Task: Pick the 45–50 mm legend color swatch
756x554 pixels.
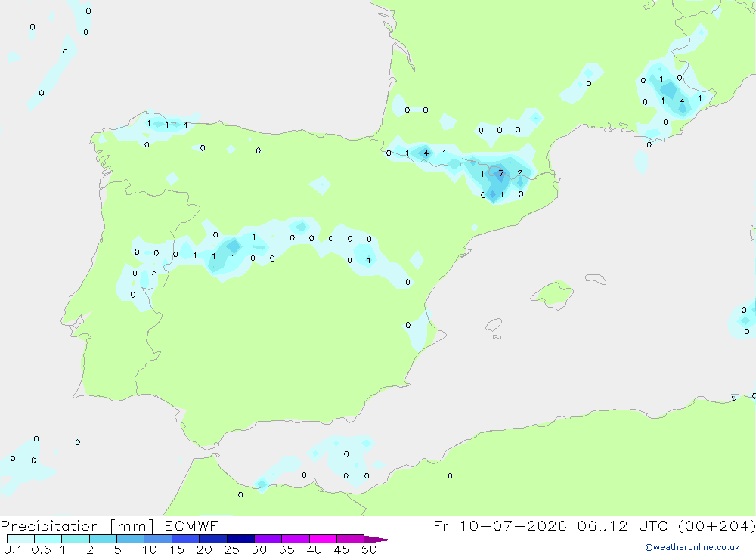Action: click(351, 539)
